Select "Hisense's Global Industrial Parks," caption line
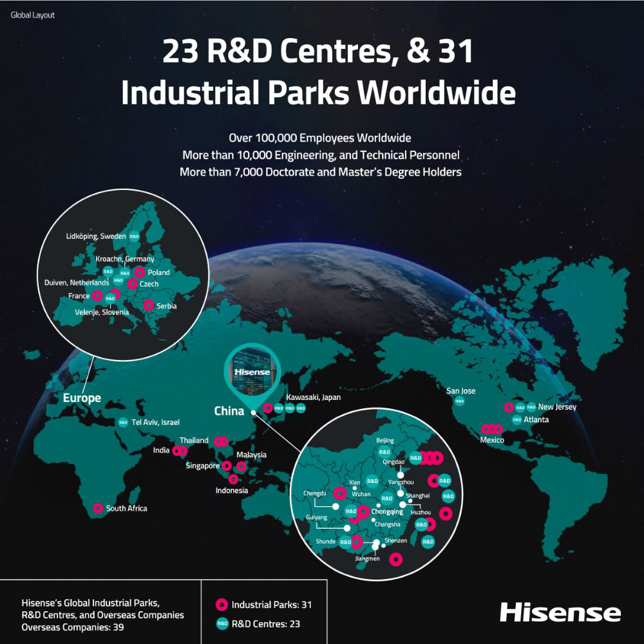644x644 pixels. click(x=90, y=603)
